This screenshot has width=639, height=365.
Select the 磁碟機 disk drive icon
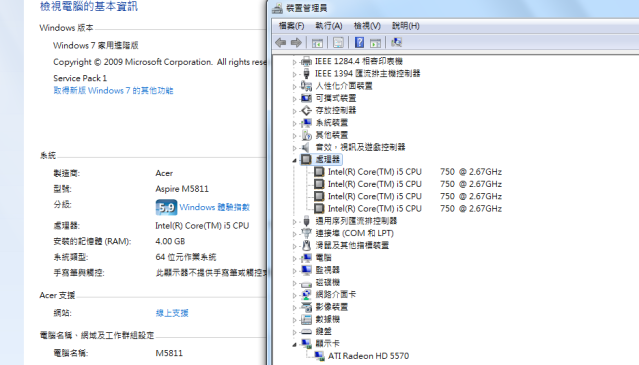pos(306,283)
